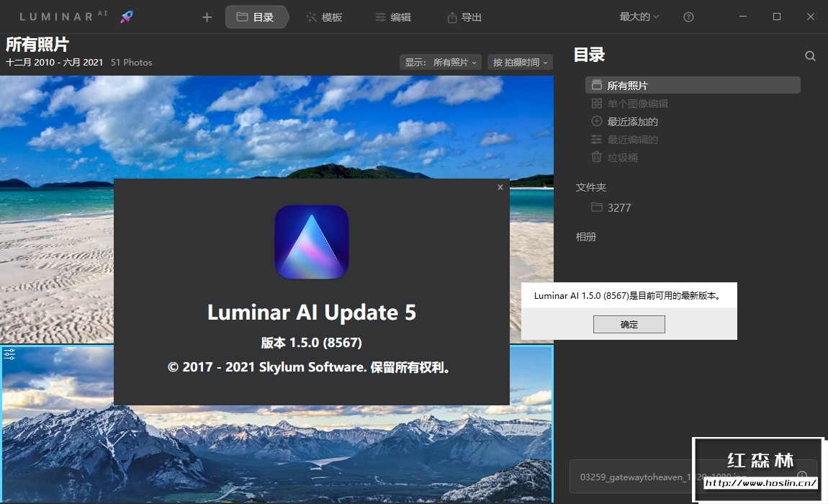Click the rocket icon beside Luminar AI logo

[127, 17]
